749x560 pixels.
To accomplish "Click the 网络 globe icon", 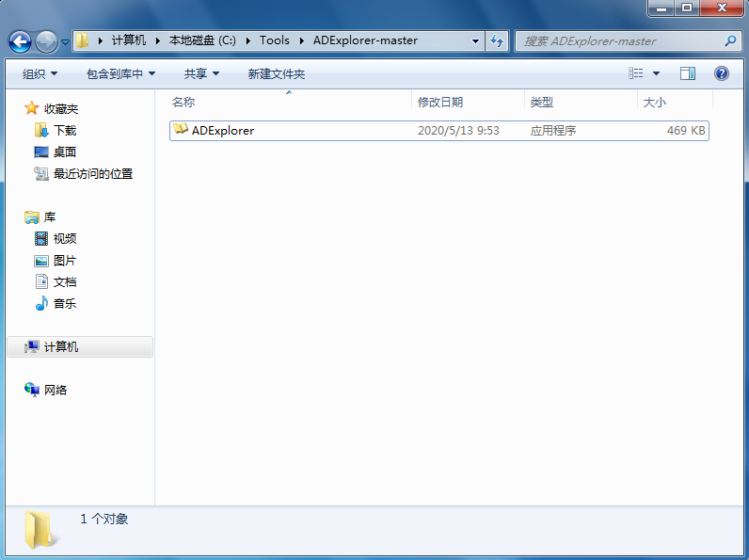I will 32,390.
